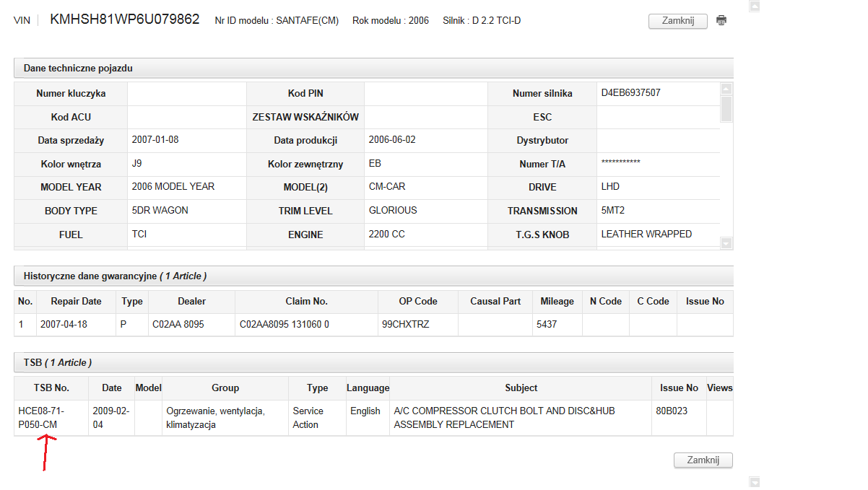
Task: Click the ESC label
Action: (x=542, y=117)
